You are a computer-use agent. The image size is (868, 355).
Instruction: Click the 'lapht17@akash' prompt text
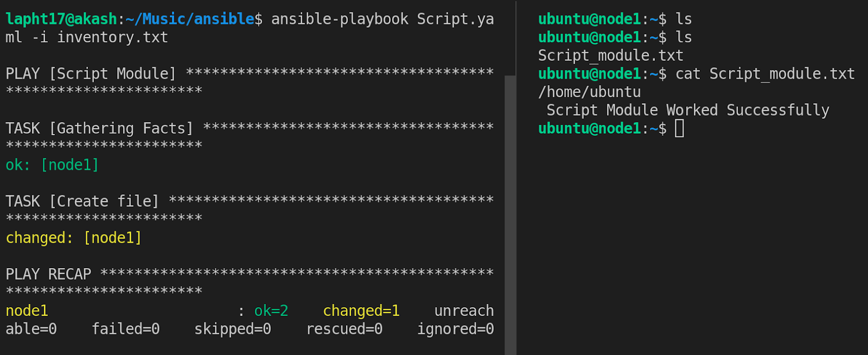click(x=61, y=19)
